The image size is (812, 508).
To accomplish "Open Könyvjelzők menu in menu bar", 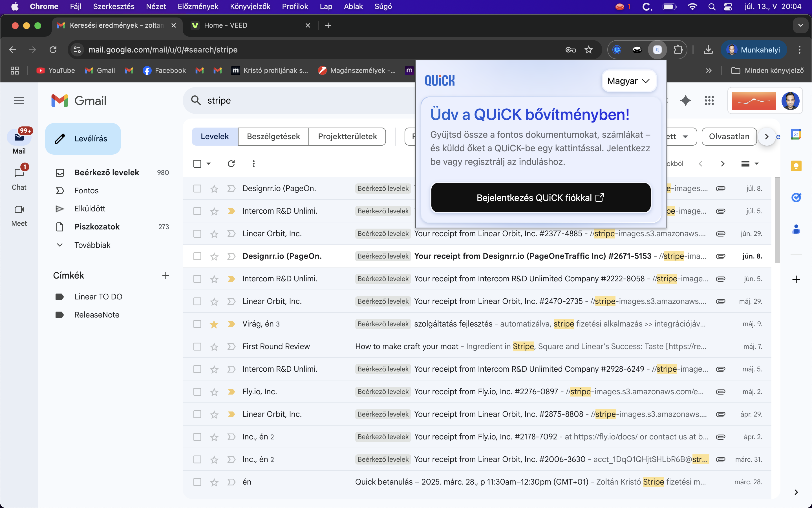I will (250, 6).
